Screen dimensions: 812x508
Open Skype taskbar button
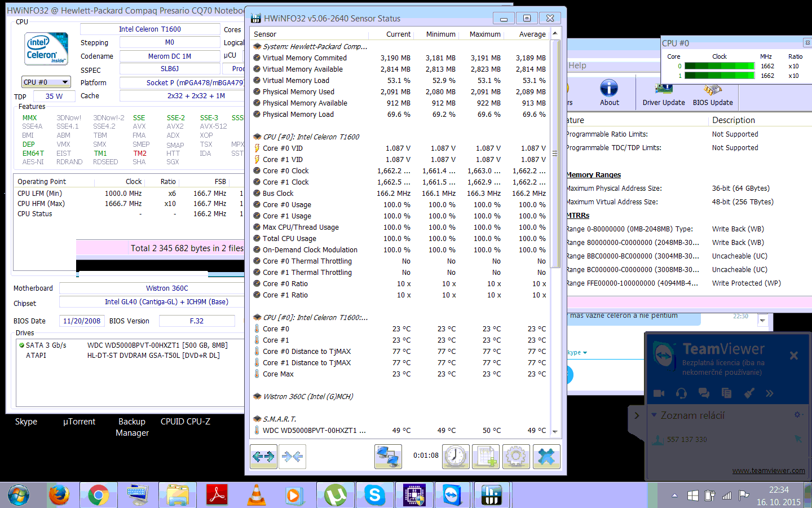point(375,496)
